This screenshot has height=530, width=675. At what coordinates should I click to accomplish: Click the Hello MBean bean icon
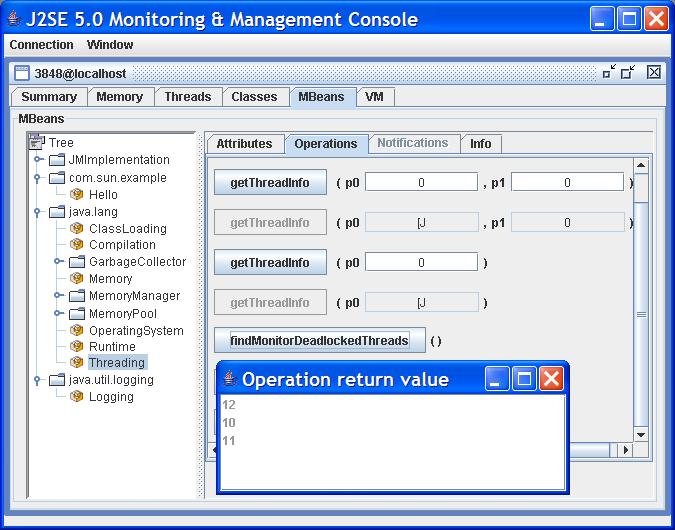coord(76,195)
